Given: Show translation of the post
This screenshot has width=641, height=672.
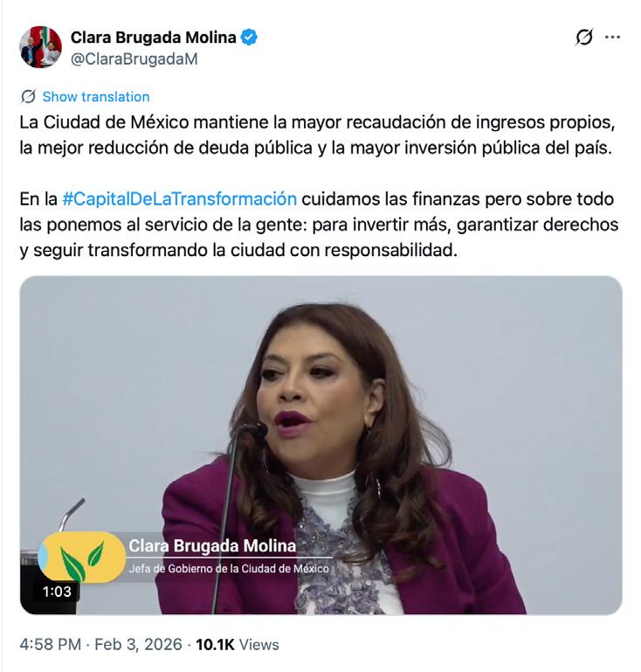Looking at the screenshot, I should (x=96, y=97).
